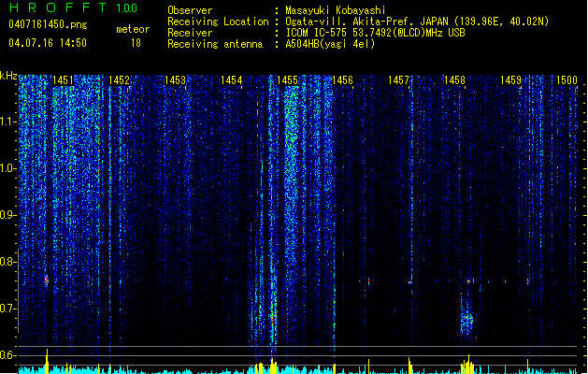Click the 1459 time marker
This screenshot has width=588, height=374.
[x=510, y=80]
